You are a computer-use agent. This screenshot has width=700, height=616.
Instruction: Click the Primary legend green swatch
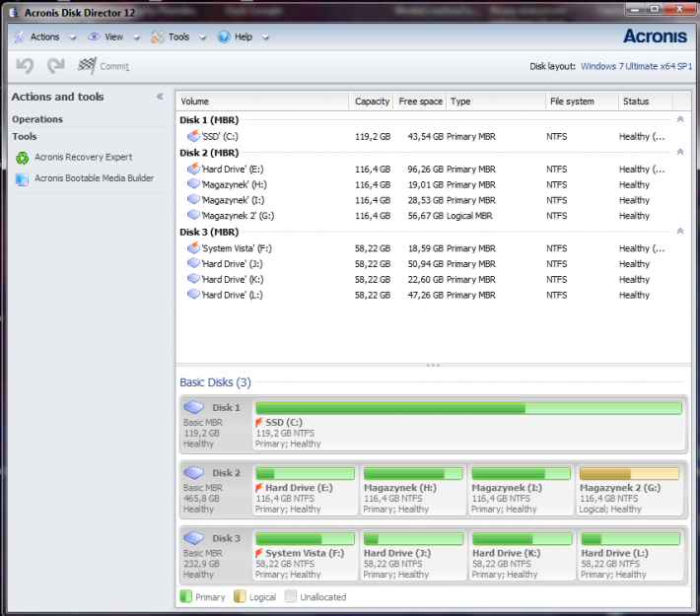coord(185,596)
